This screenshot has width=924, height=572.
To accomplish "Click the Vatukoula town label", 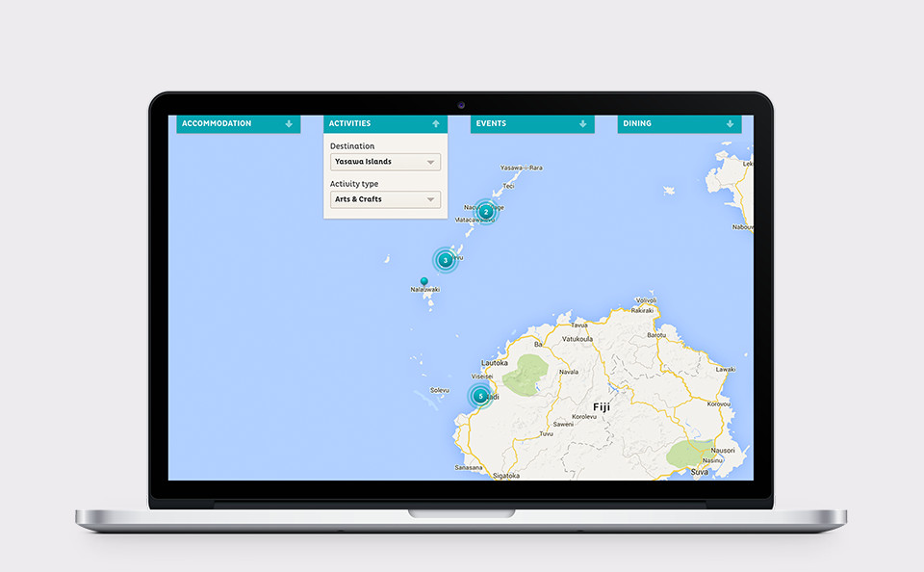I will [577, 339].
